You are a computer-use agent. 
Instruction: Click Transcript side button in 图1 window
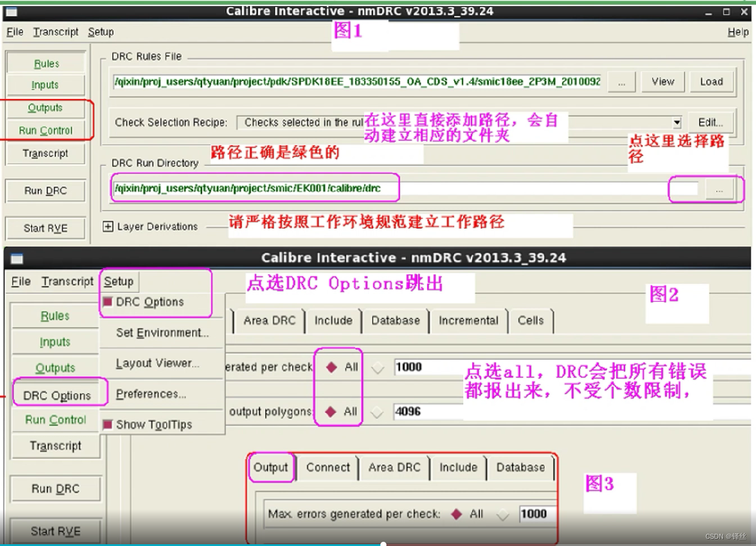(46, 153)
